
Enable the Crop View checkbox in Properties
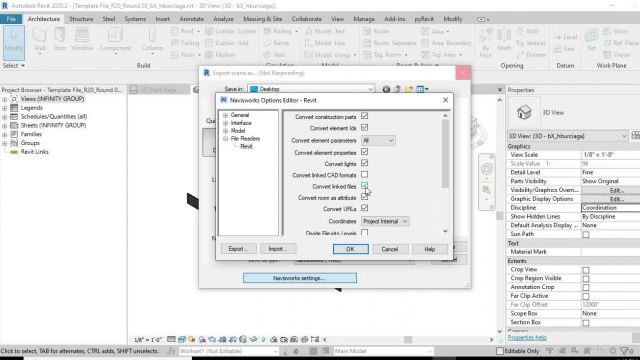point(586,270)
